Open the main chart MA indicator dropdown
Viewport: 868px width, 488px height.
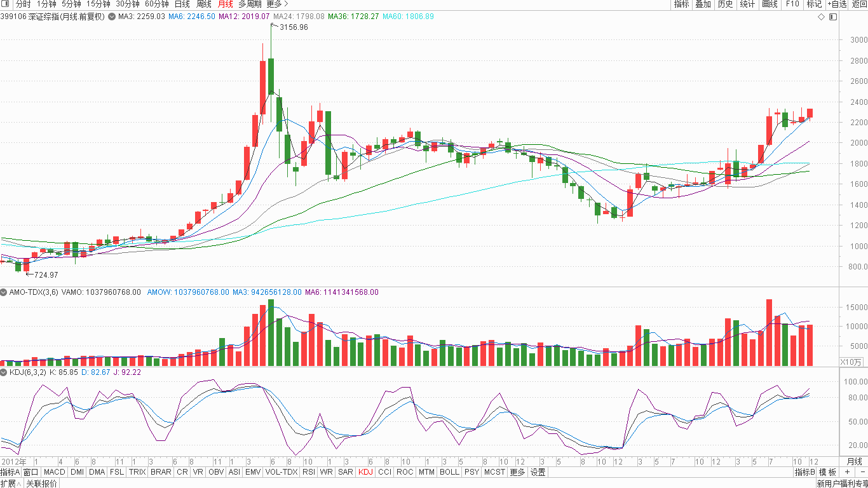112,17
